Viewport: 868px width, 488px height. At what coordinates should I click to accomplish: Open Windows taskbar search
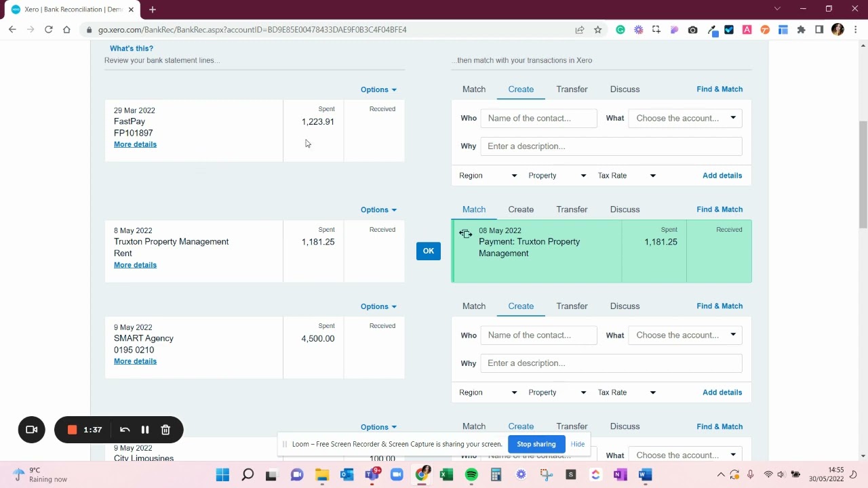248,474
